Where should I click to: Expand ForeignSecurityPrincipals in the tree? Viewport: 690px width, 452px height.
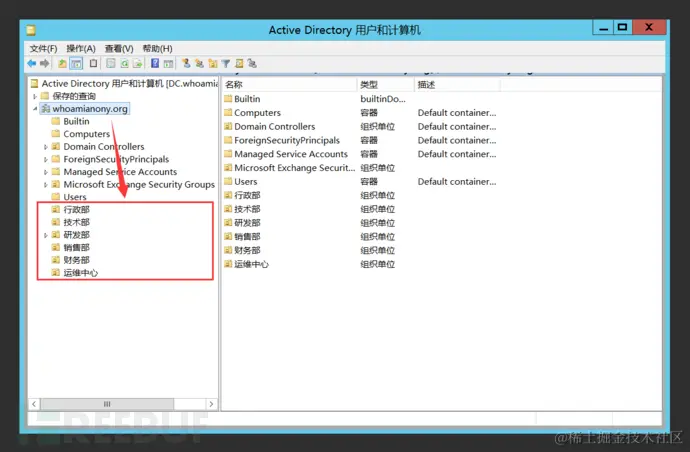point(45,159)
